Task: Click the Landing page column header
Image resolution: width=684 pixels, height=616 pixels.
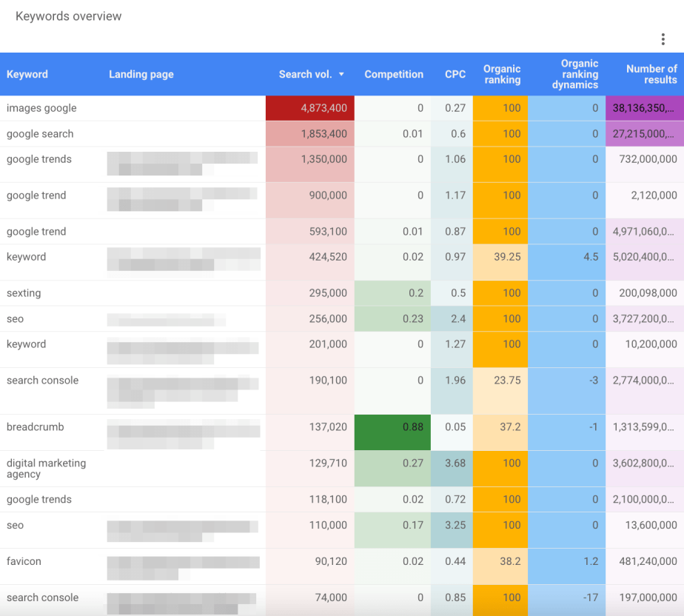Action: (x=141, y=74)
